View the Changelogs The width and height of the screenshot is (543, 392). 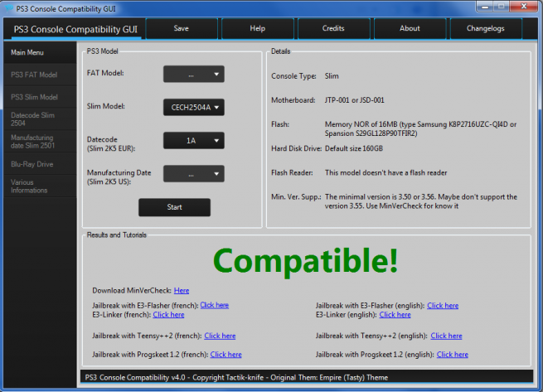486,28
